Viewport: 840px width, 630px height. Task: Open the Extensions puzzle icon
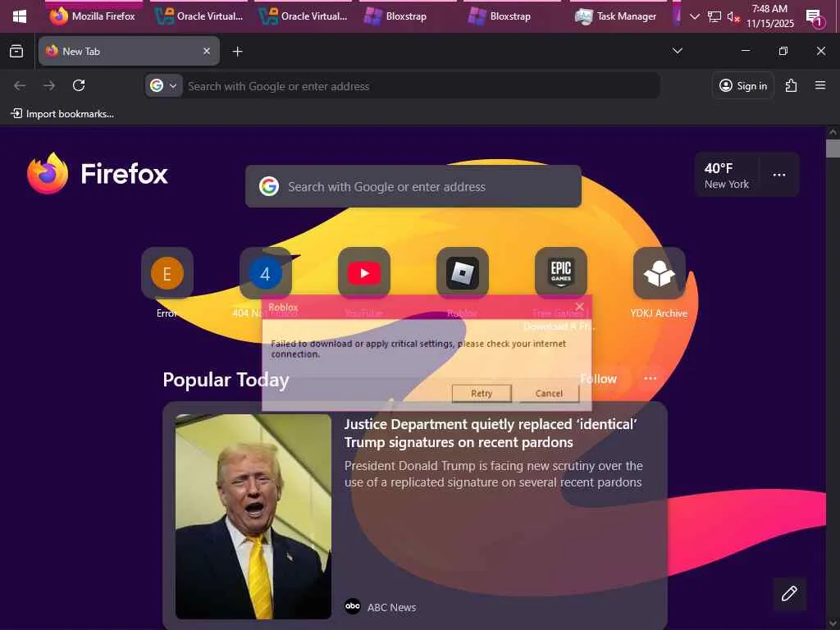pos(792,85)
